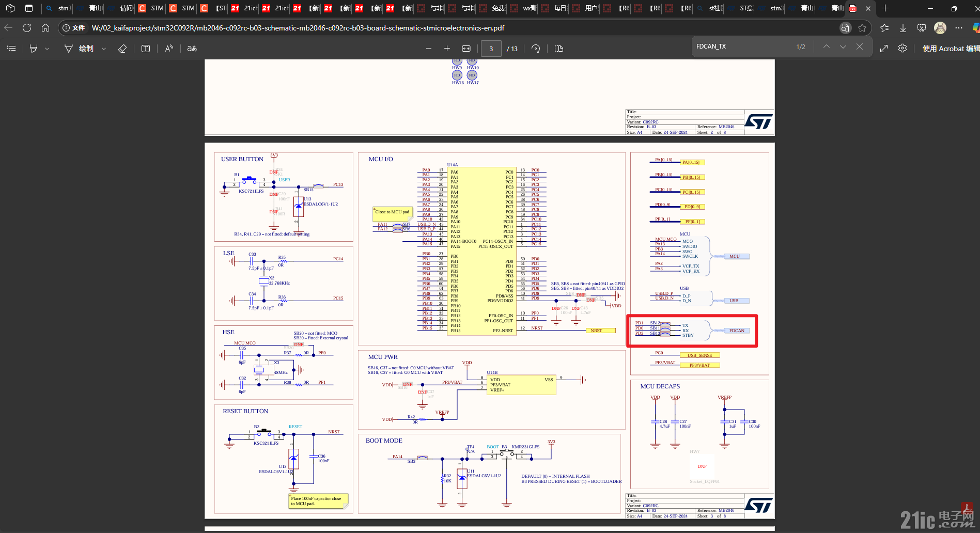Open PDF viewer settings gear
Screen dimensions: 980x533
903,48
